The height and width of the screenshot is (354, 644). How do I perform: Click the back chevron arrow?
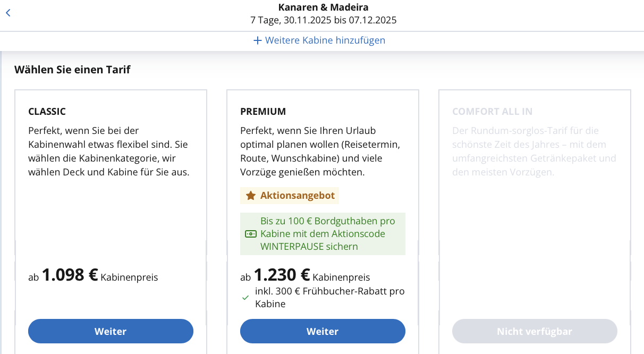coord(8,13)
